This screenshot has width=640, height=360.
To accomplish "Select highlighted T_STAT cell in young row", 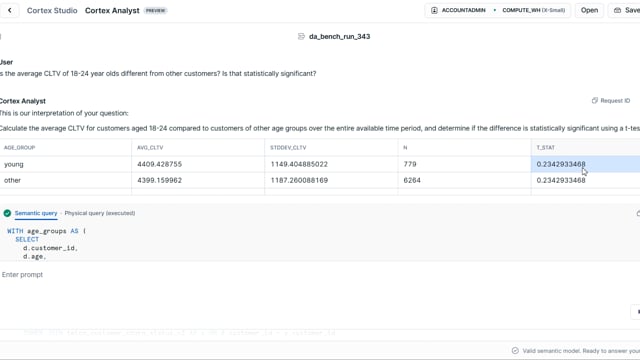I will [x=585, y=164].
